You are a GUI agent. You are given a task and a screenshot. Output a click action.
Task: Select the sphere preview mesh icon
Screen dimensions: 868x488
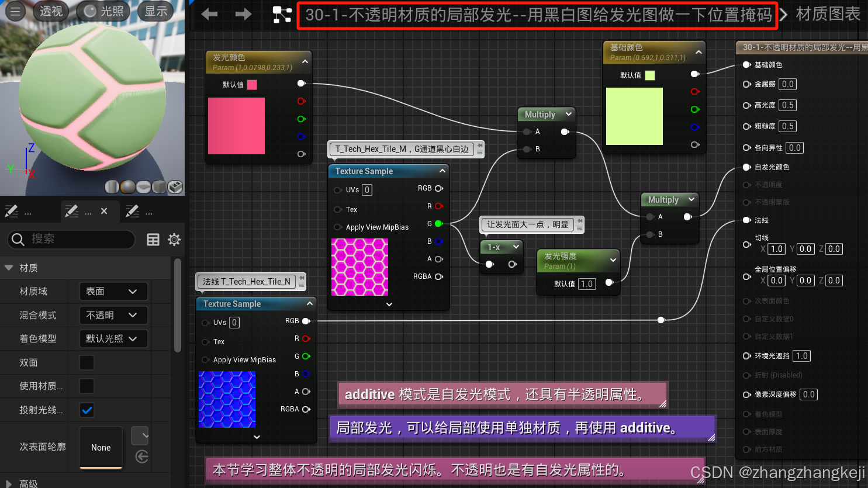(x=127, y=187)
